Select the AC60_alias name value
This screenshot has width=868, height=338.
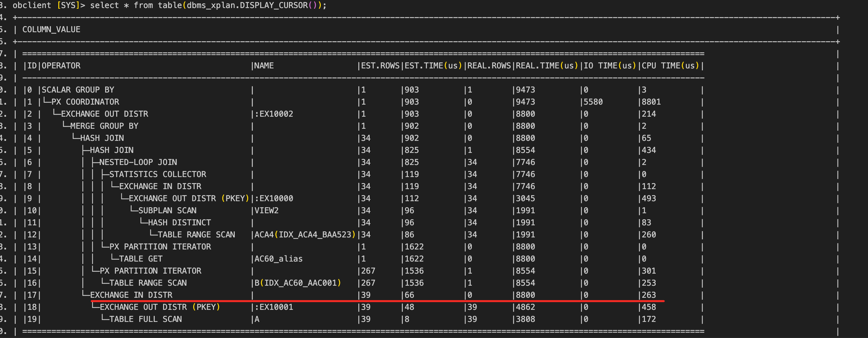279,259
